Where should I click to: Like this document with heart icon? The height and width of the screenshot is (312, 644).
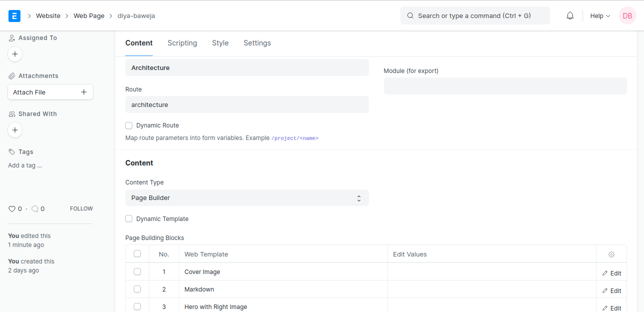[x=12, y=209]
